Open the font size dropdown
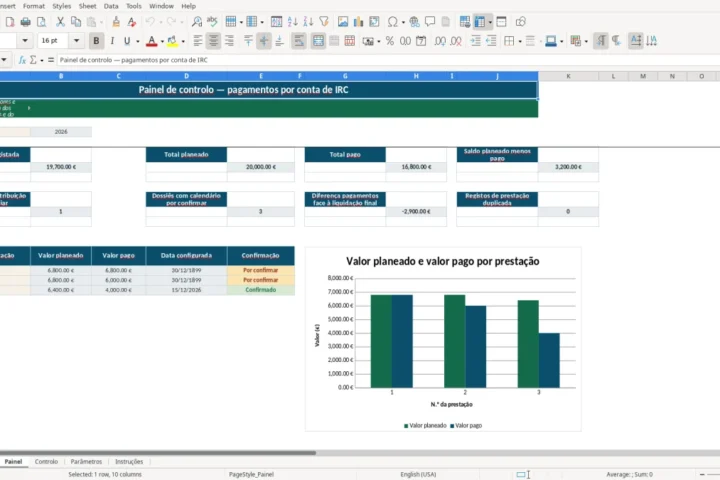 (x=76, y=41)
